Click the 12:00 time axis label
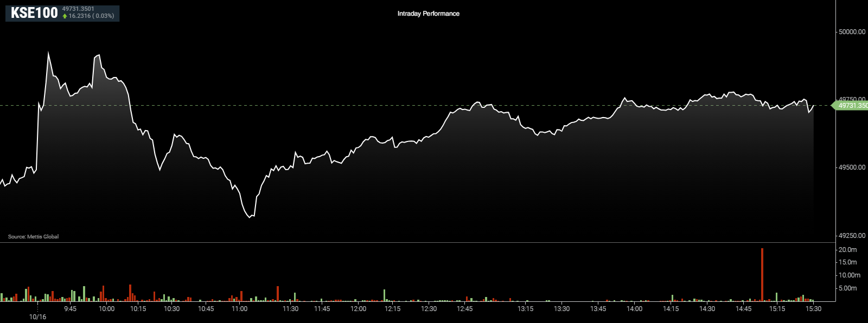Viewport: 868px width, 323px height. tap(358, 309)
